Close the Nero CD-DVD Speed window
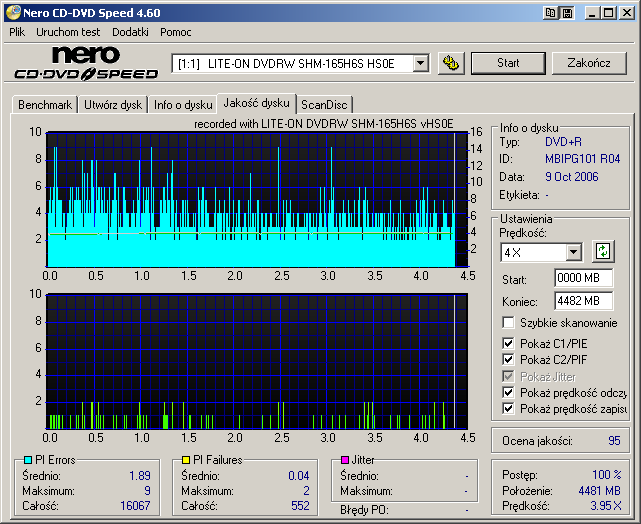Viewport: 641px width, 524px height. pyautogui.click(x=627, y=13)
